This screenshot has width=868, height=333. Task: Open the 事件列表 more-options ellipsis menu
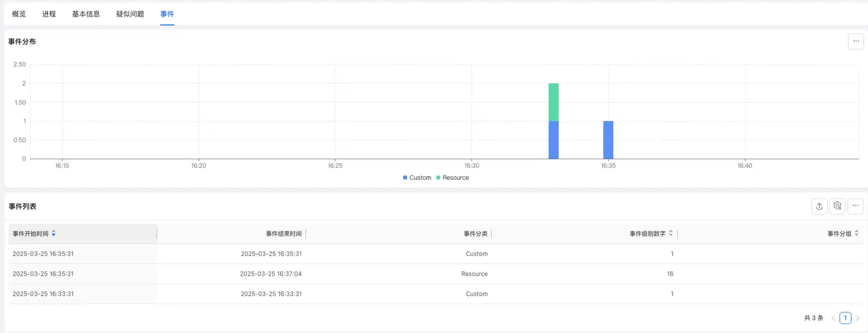(855, 206)
